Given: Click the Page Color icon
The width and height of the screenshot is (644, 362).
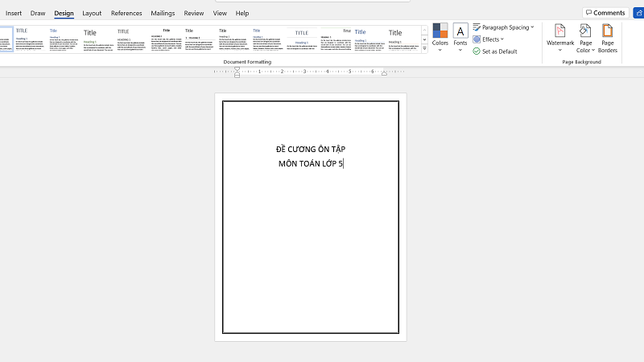Looking at the screenshot, I should 585,31.
